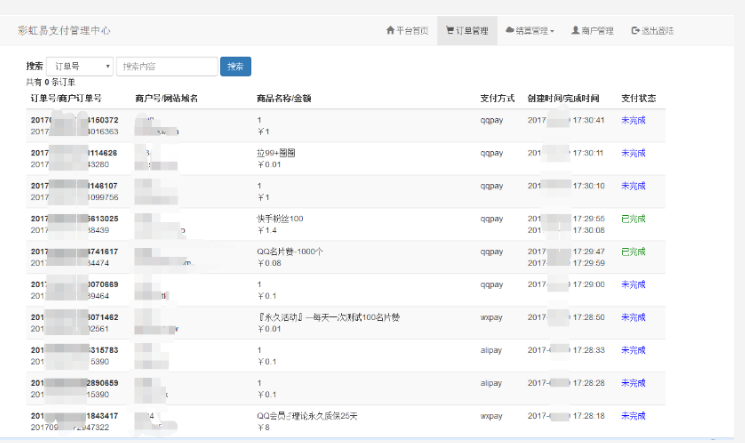Viewport: 745px width, 443px height.
Task: Click the 支付方式 column header
Action: coord(497,98)
